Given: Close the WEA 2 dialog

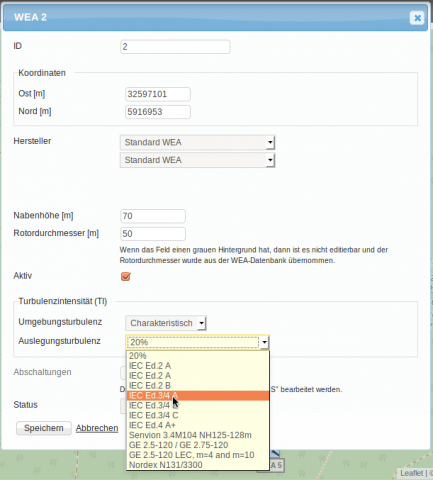Looking at the screenshot, I should (417, 18).
